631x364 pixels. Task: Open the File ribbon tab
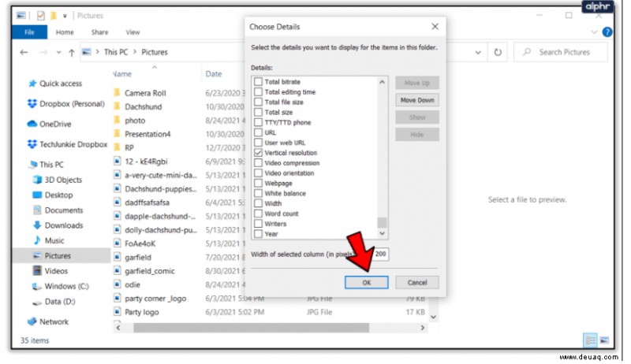tap(29, 32)
